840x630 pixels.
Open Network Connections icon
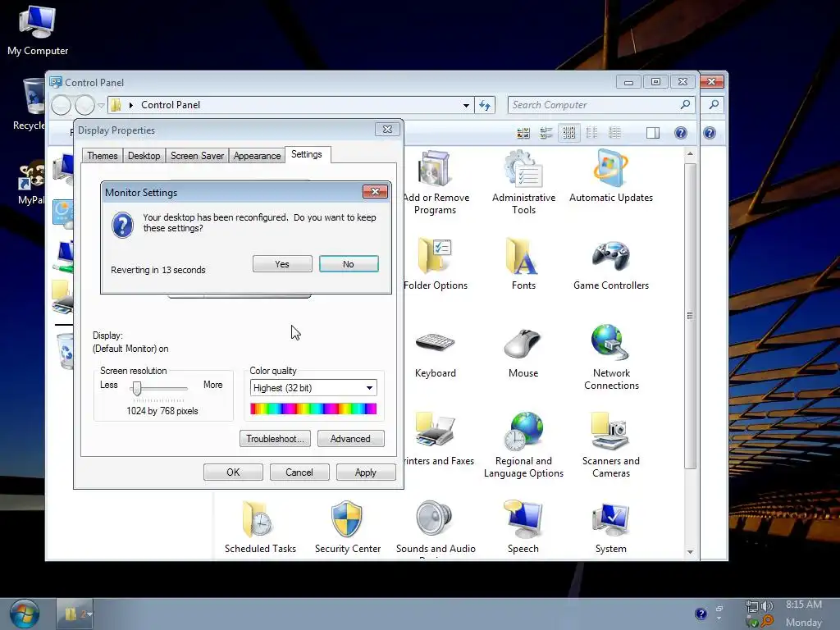(610, 358)
